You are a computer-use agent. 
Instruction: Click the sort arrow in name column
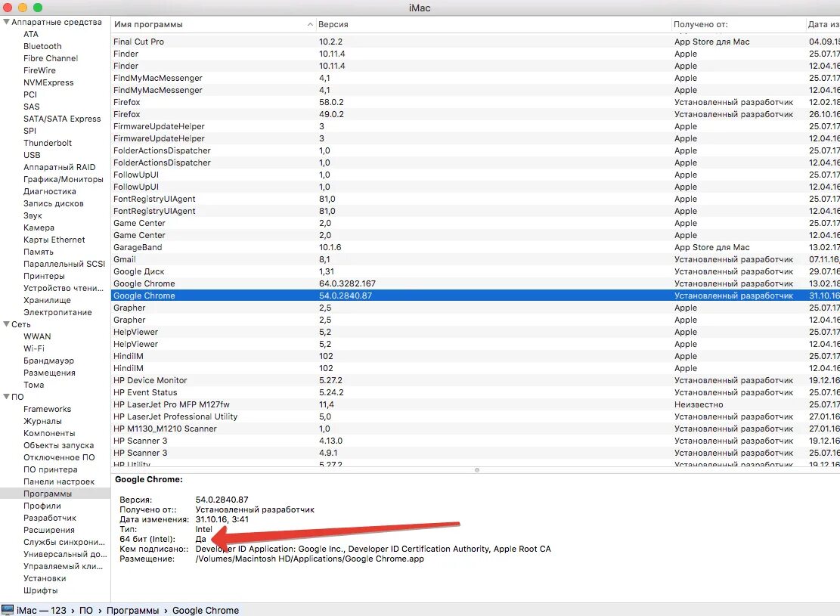(x=310, y=24)
